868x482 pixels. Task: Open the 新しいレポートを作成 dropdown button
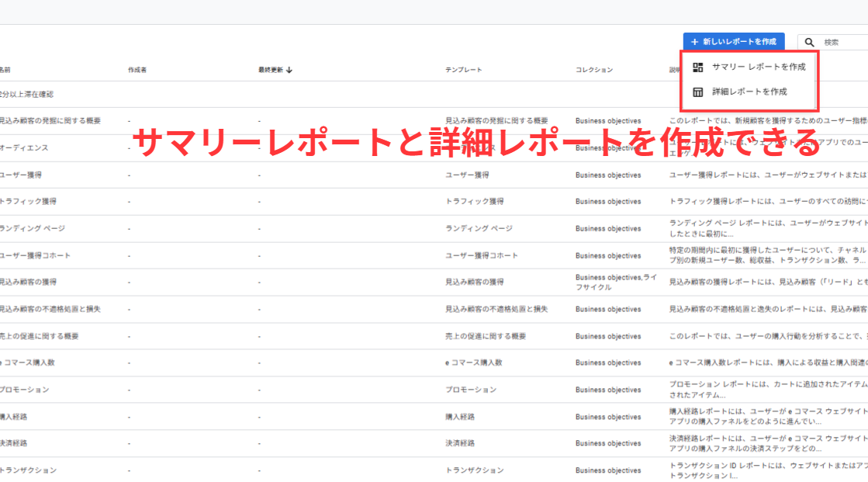(x=733, y=42)
